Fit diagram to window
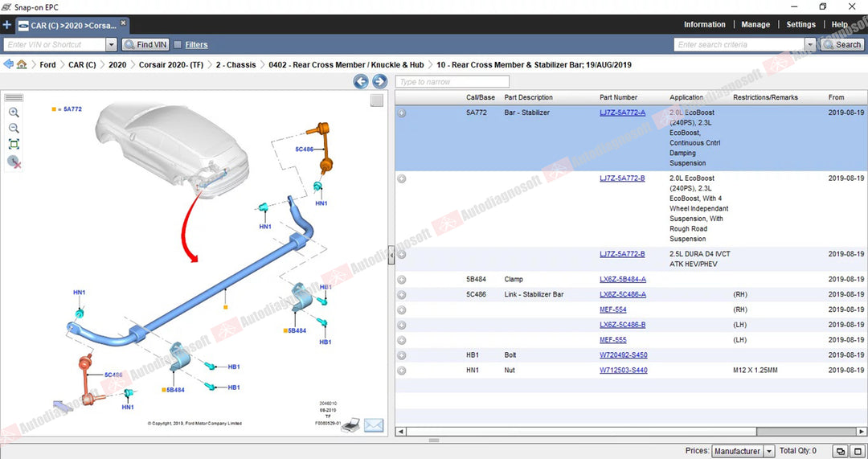This screenshot has height=459, width=868. [14, 145]
